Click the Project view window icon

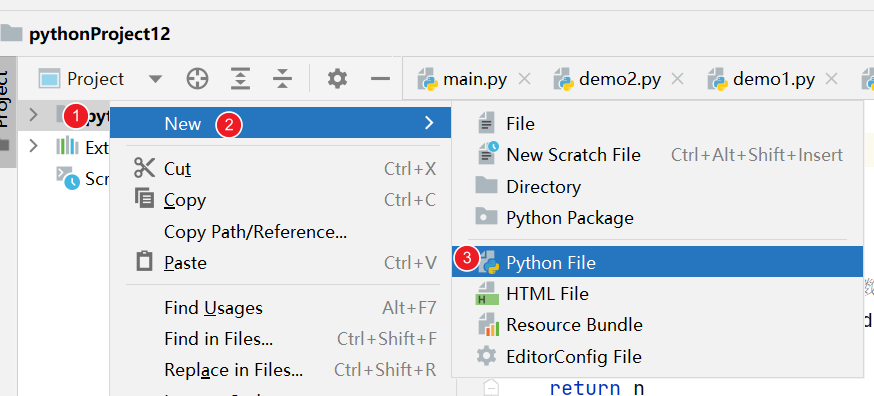49,79
